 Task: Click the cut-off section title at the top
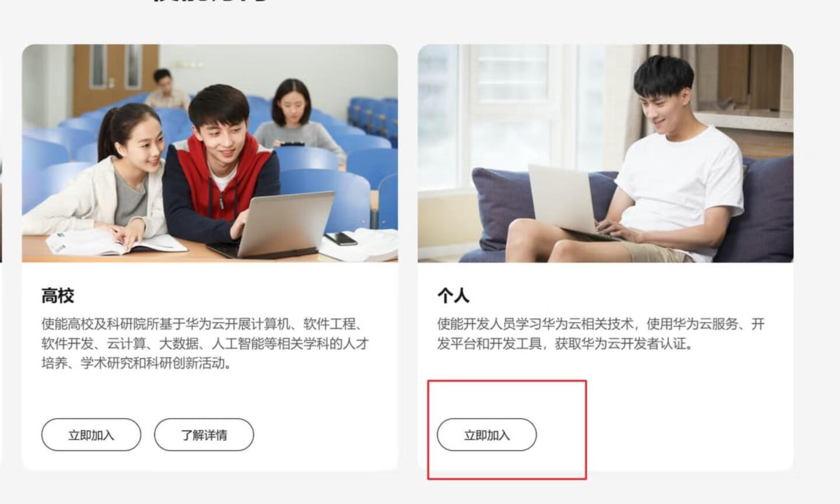point(210,2)
